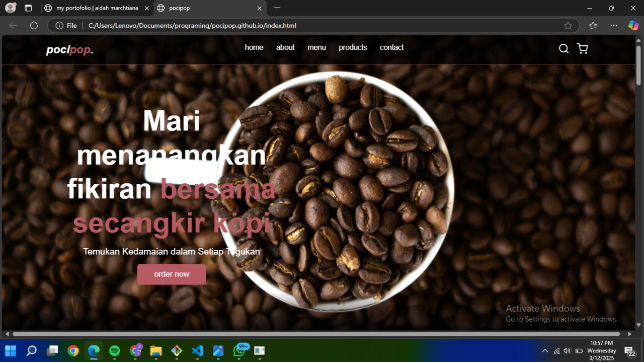Open Visual Studio Code from the taskbar

[x=197, y=351]
